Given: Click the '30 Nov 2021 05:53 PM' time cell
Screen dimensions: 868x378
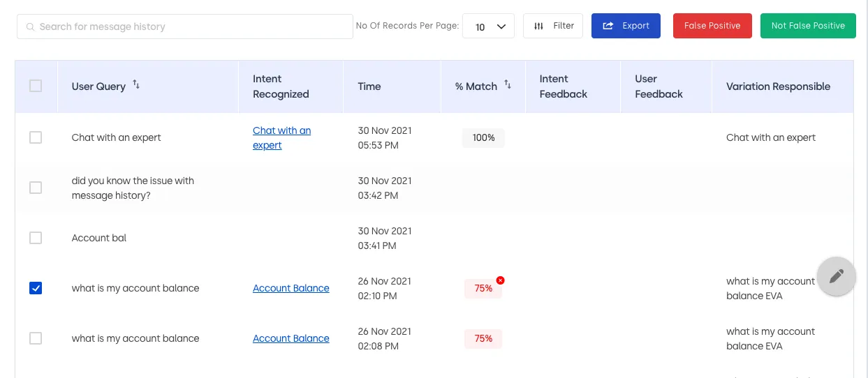Looking at the screenshot, I should click(x=385, y=137).
